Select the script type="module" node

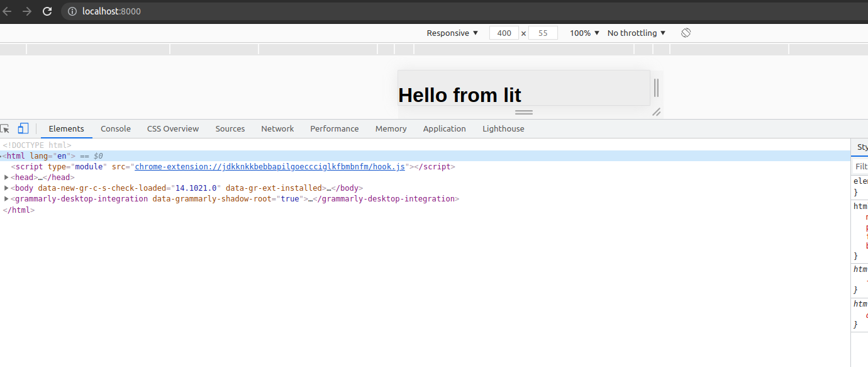point(233,167)
